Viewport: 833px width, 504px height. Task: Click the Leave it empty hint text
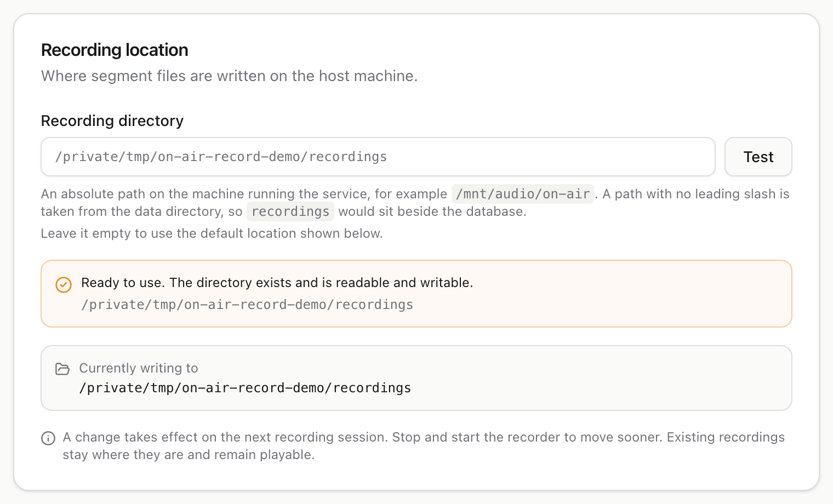pos(212,233)
